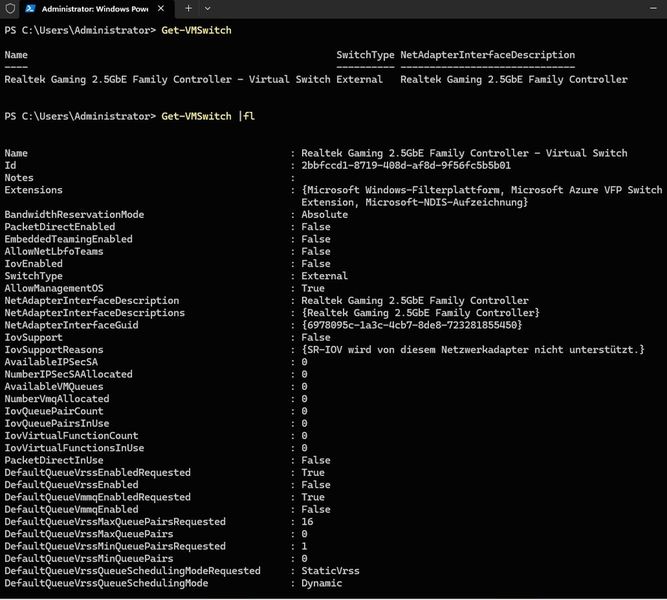667x600 pixels.
Task: Click the NumberVmqAllocated label
Action: pos(57,399)
